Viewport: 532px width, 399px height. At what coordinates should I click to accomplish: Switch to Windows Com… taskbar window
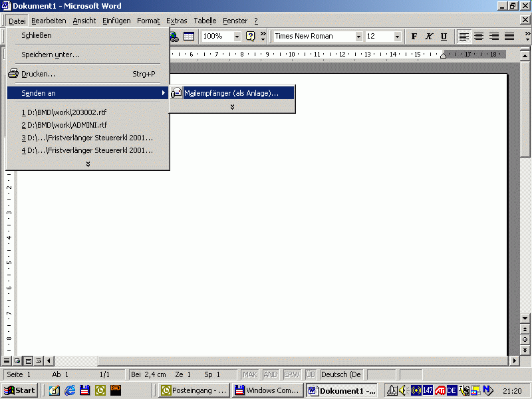268,390
